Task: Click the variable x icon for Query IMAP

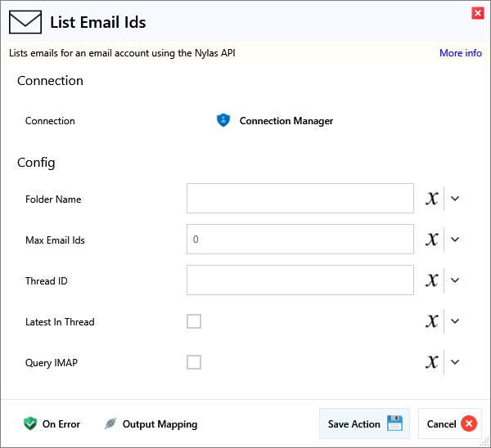Action: (432, 362)
